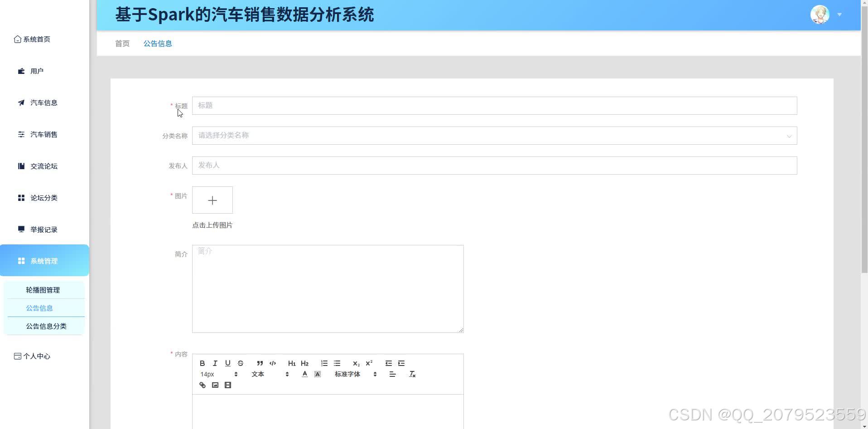Create a numbered list

(x=324, y=363)
